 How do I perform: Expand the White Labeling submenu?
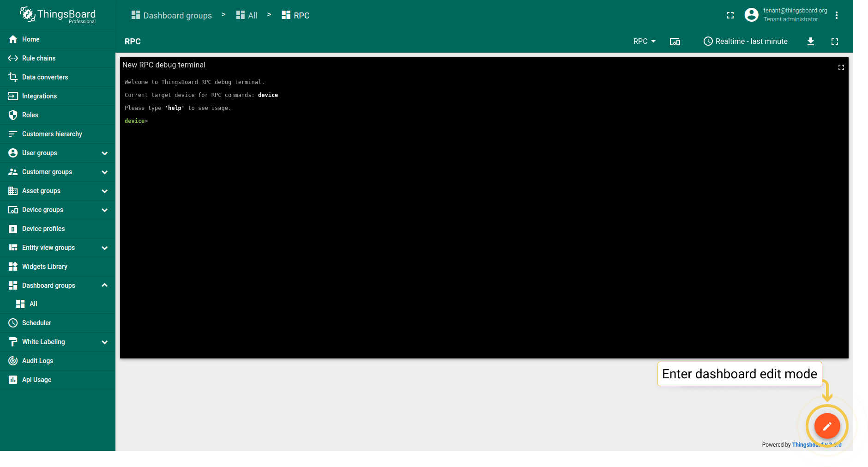click(105, 342)
